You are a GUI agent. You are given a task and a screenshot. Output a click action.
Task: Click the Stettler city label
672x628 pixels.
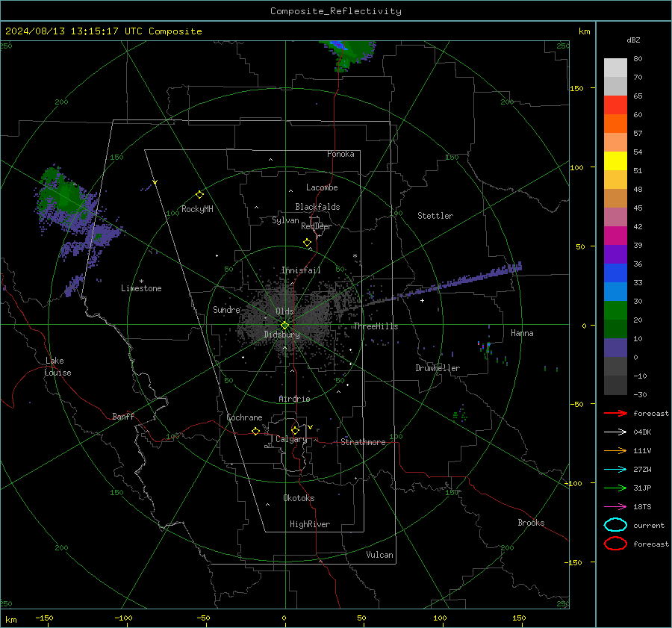pyautogui.click(x=435, y=216)
